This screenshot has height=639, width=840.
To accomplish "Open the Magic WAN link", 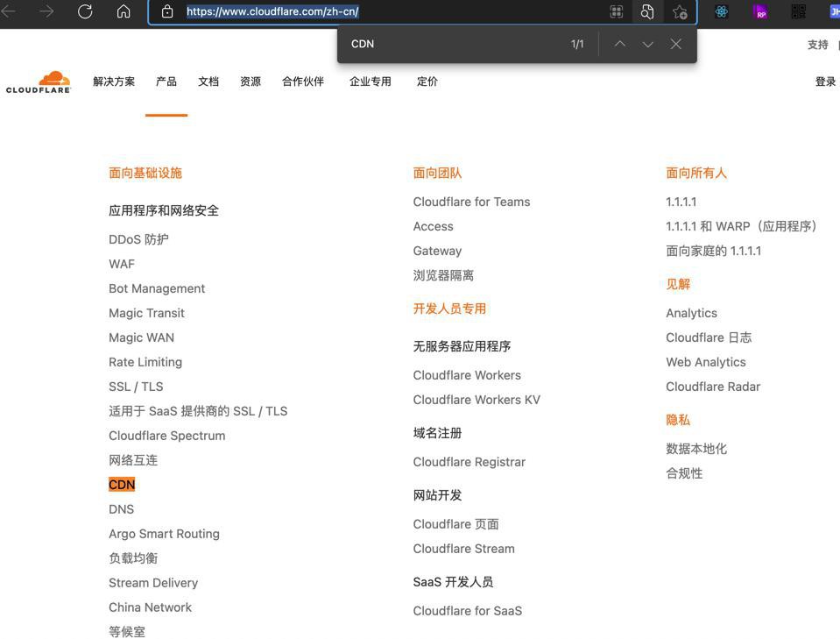I will point(141,337).
